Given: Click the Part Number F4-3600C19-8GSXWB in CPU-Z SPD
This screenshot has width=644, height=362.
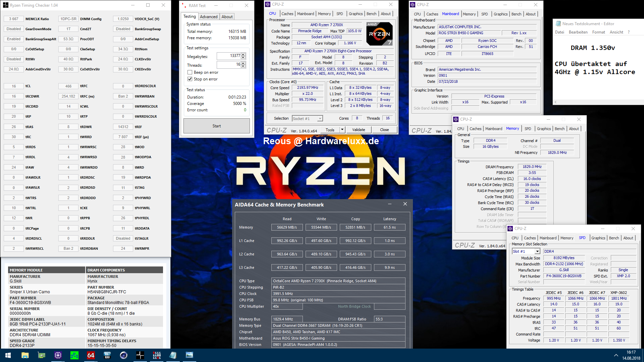Looking at the screenshot, I should click(x=564, y=276).
